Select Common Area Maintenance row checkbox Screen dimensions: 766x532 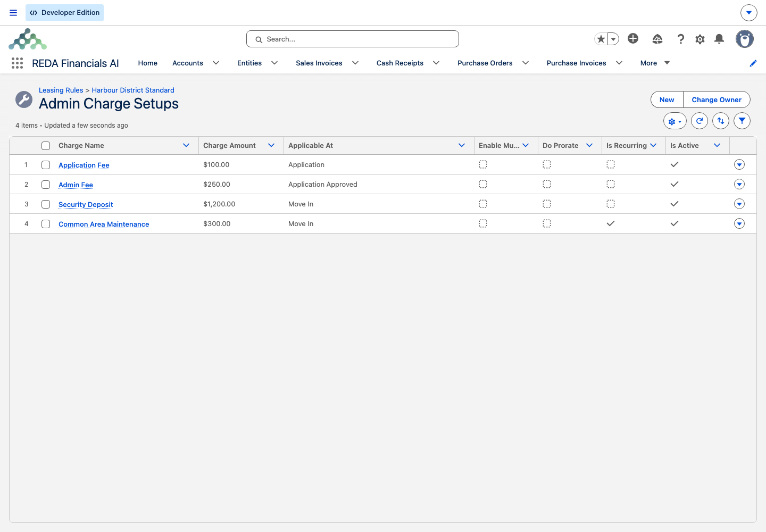click(46, 224)
